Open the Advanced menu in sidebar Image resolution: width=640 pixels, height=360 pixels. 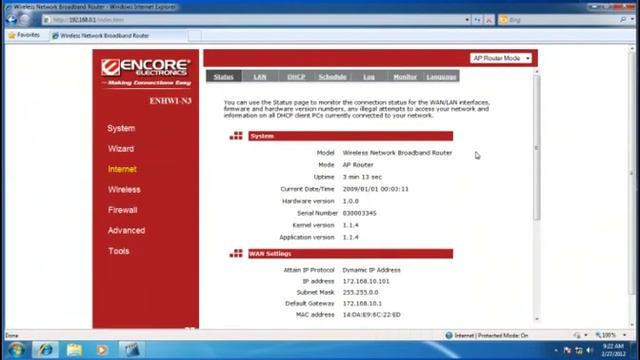pyautogui.click(x=127, y=230)
